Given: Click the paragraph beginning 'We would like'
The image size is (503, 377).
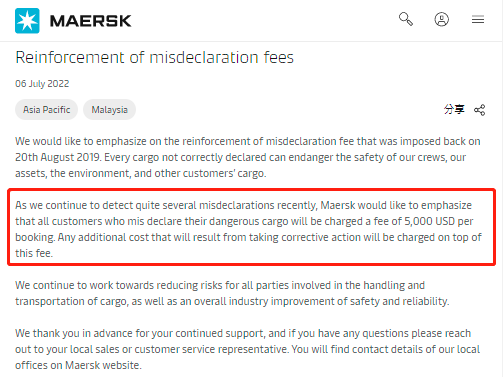Looking at the screenshot, I should click(x=248, y=157).
